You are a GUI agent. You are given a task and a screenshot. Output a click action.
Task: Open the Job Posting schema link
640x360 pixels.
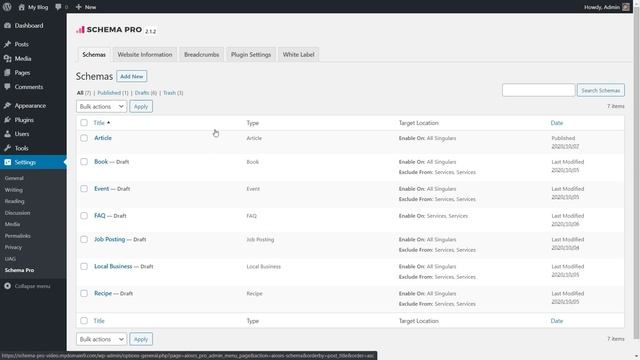point(109,239)
